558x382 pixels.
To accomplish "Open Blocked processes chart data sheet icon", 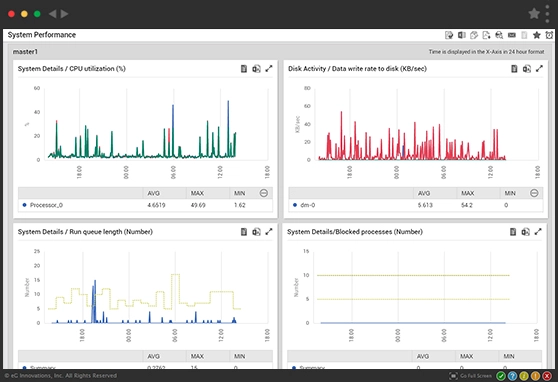I will (x=513, y=232).
